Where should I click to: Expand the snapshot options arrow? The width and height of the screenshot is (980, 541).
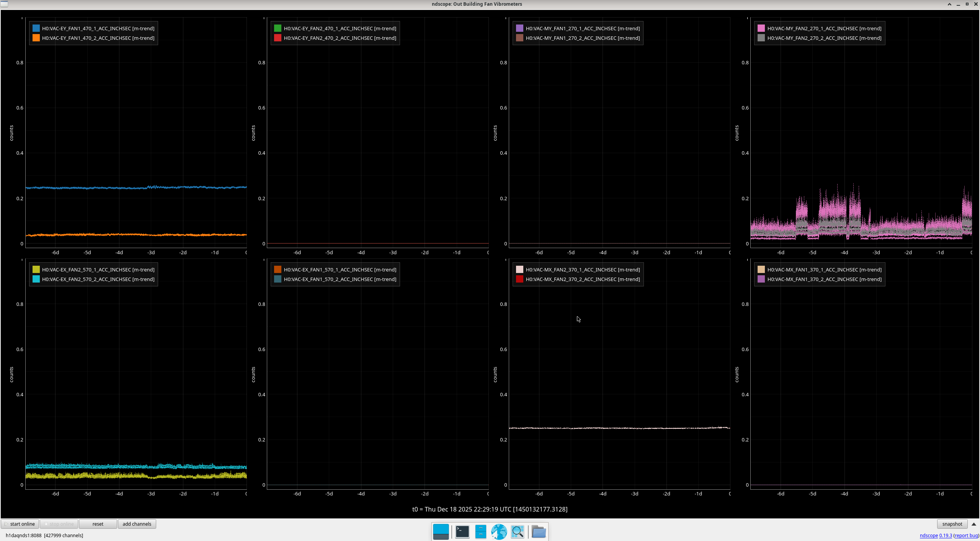tap(974, 524)
